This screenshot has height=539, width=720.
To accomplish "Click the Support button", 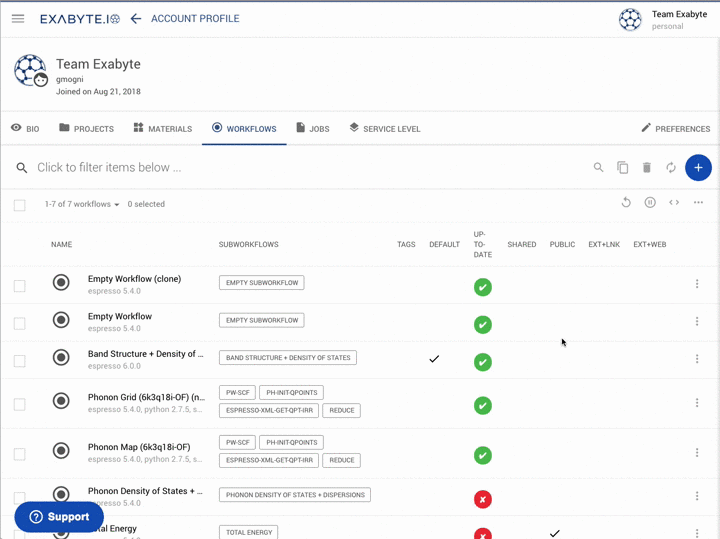I will pyautogui.click(x=59, y=517).
